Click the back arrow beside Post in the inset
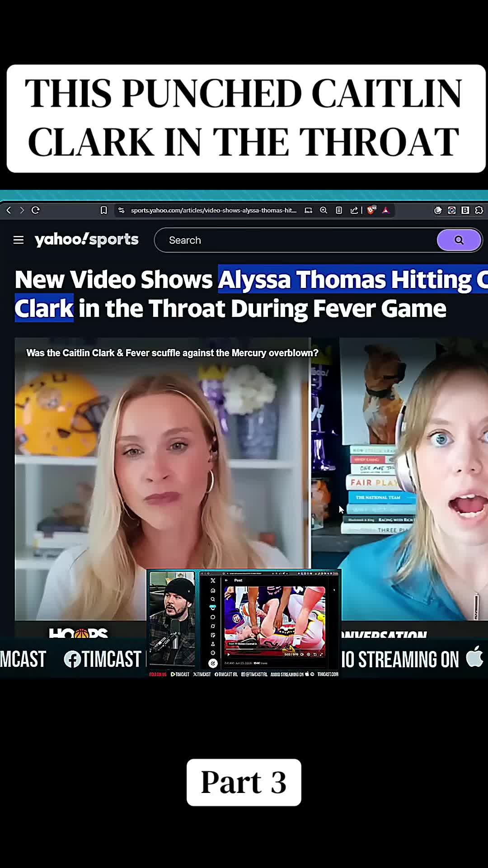 coord(226,580)
